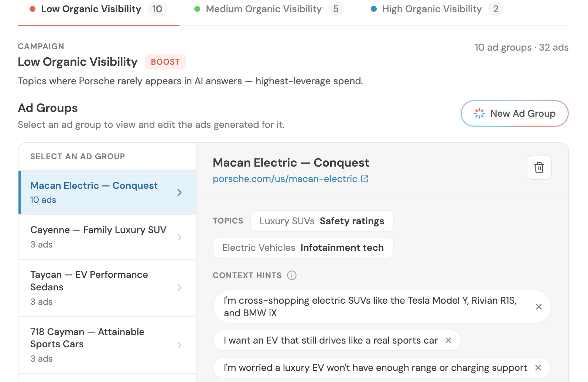Switch to Medium Organic Visibility tab

[269, 9]
